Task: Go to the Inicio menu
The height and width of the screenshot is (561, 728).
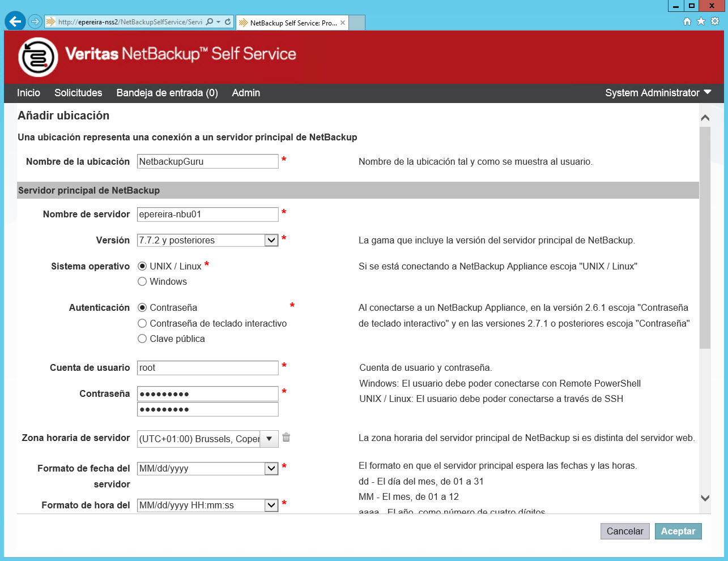Action: [x=28, y=93]
